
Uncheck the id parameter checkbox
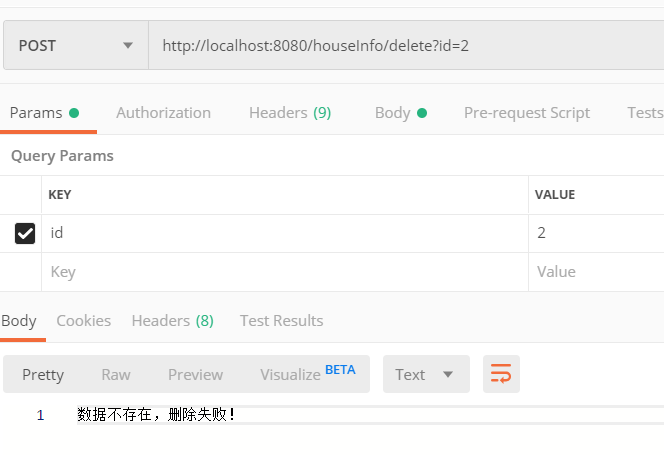tap(25, 233)
